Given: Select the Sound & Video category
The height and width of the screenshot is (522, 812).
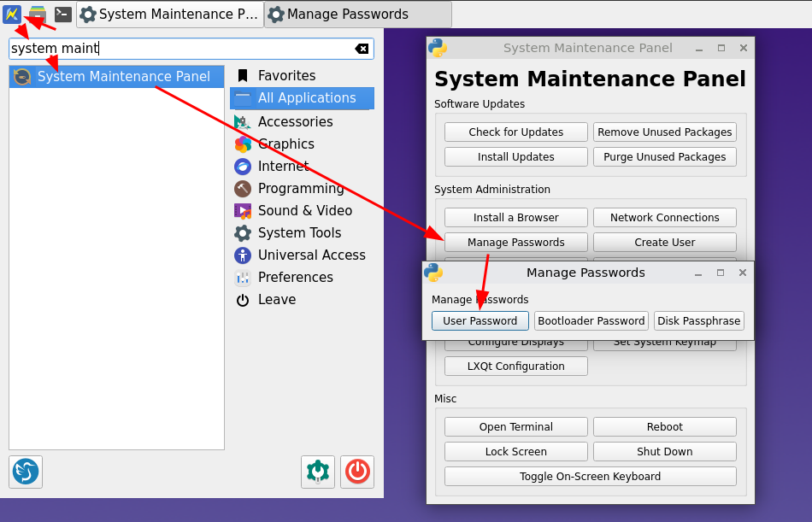Looking at the screenshot, I should (304, 211).
